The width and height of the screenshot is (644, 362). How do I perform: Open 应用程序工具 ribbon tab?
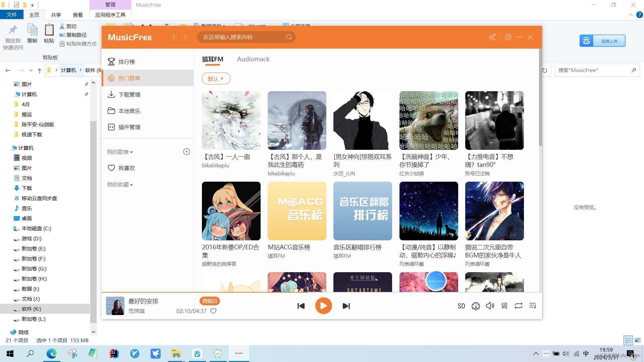110,15
